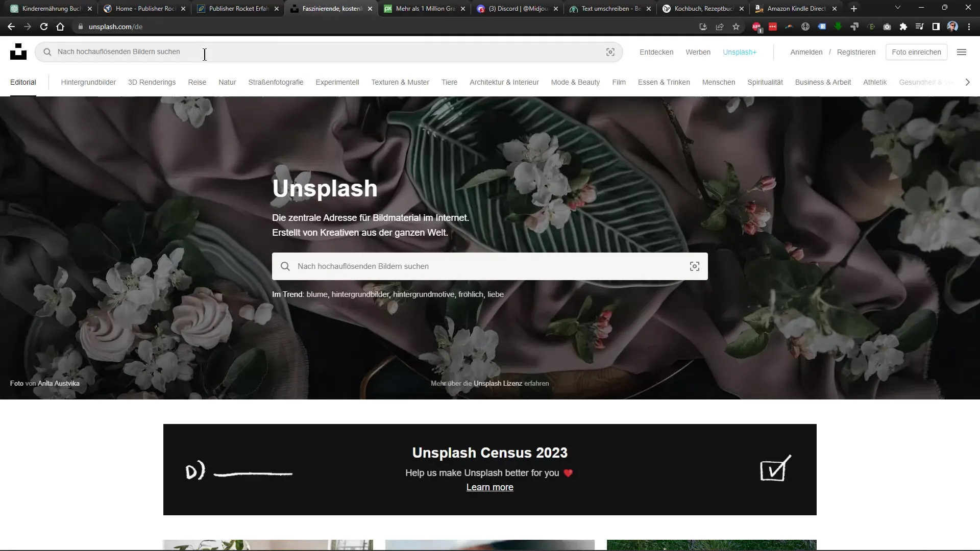Image resolution: width=980 pixels, height=551 pixels.
Task: Click the camera screenshot extension icon
Action: (887, 27)
